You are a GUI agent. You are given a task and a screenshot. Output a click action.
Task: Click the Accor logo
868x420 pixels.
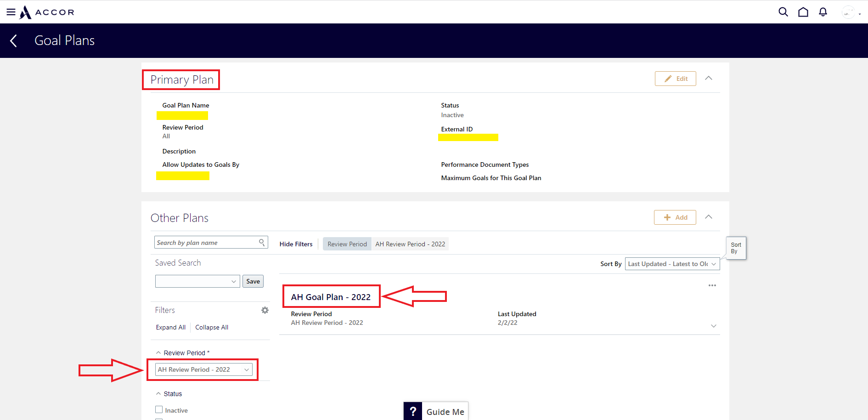click(x=47, y=12)
